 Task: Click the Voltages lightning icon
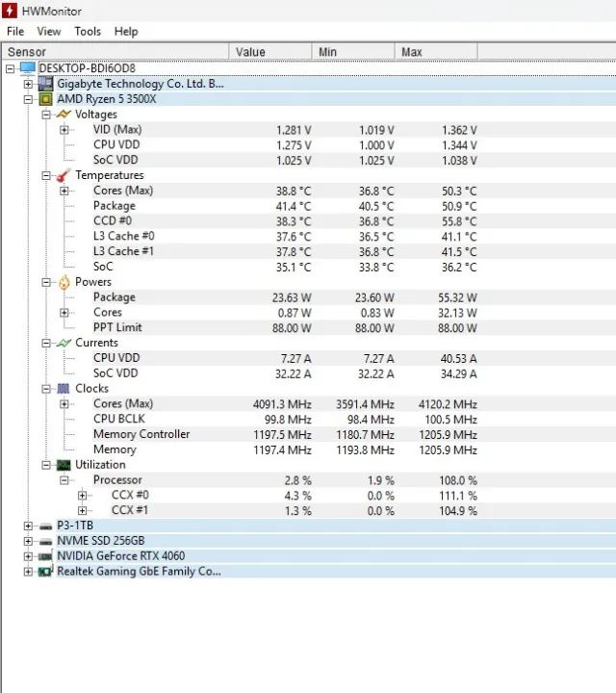click(64, 115)
